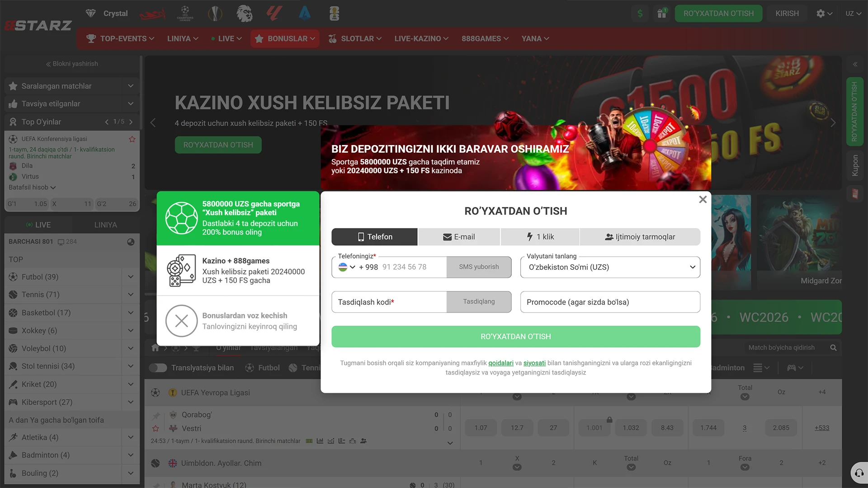
Task: Click the SMS yuborish button
Action: click(479, 267)
